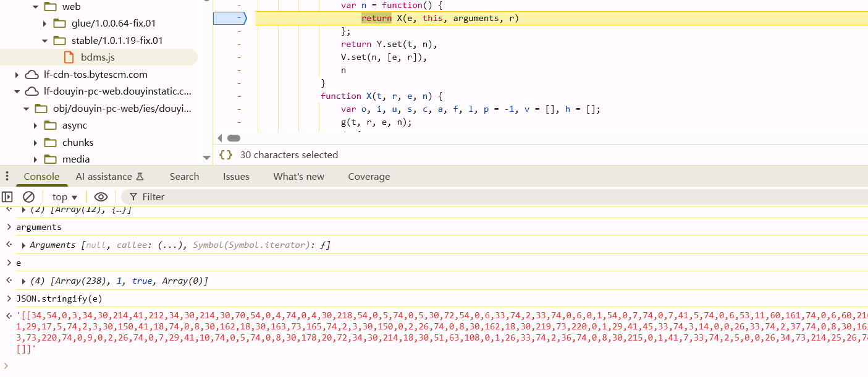Collapse the web folder tree node
This screenshot has width=868, height=377.
click(35, 7)
